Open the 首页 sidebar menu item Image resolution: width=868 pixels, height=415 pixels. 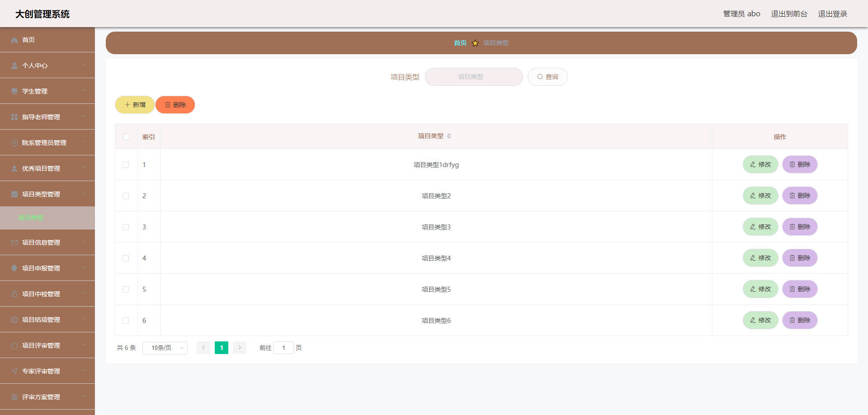pos(47,40)
